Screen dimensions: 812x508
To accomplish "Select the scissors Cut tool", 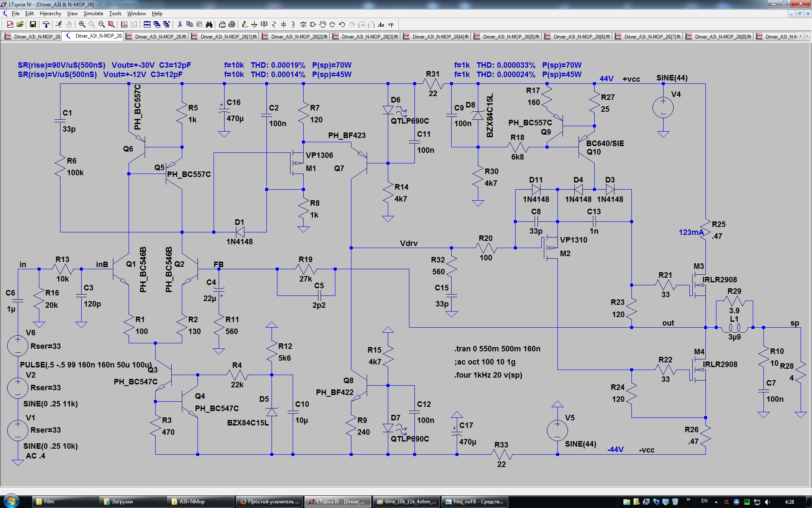I will (180, 25).
